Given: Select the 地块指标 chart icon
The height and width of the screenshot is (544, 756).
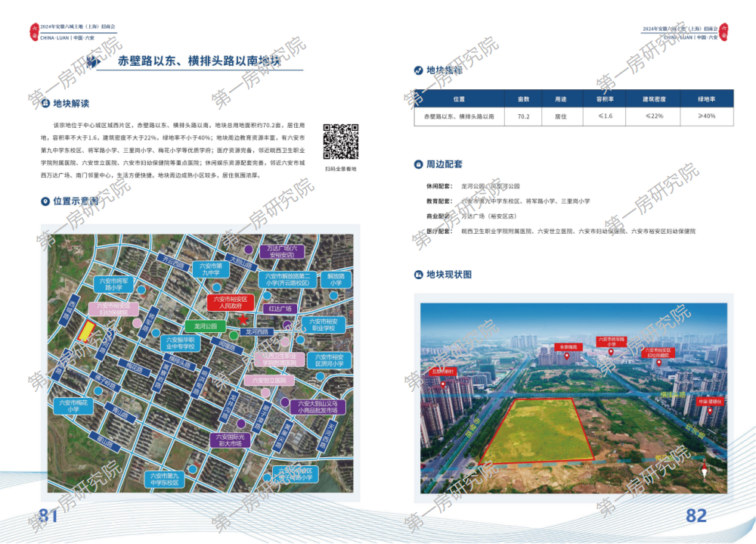Looking at the screenshot, I should (418, 70).
